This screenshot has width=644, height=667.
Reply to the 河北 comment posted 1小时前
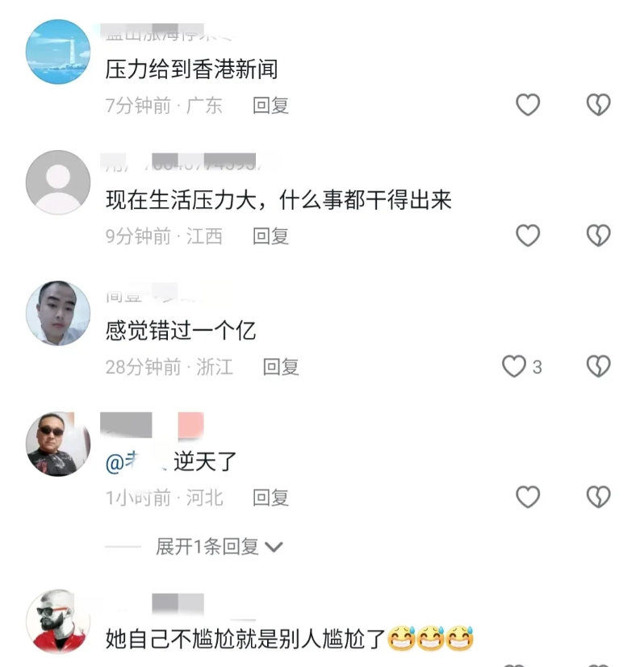(270, 498)
